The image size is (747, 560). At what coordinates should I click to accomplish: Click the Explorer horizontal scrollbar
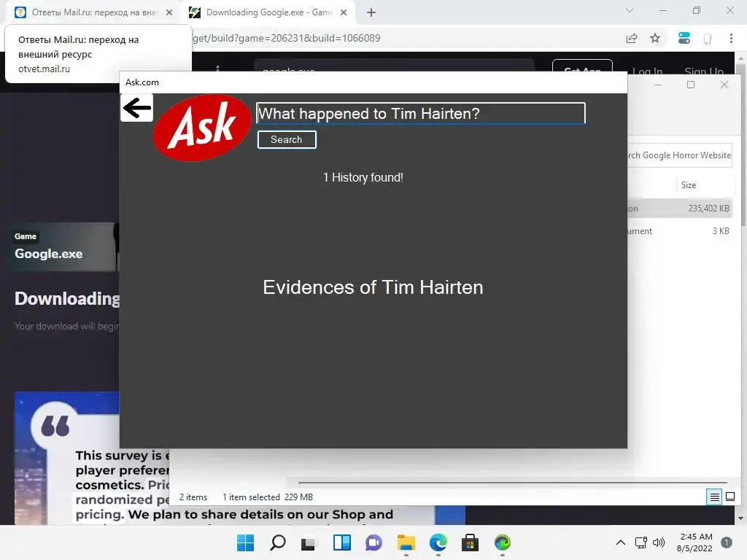point(513,483)
